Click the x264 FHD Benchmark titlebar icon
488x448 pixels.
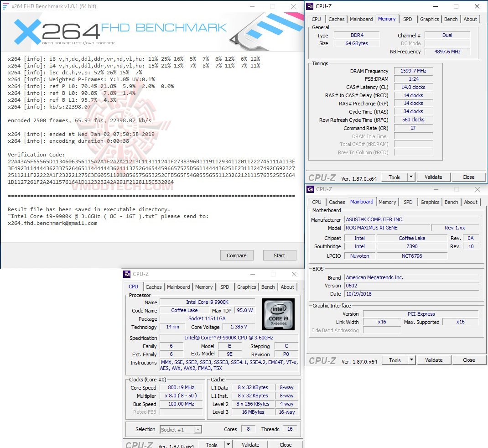pos(6,6)
